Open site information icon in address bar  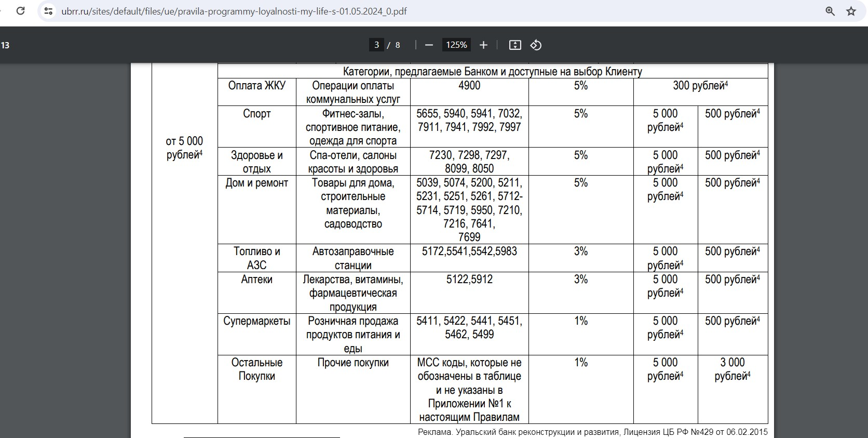[48, 11]
